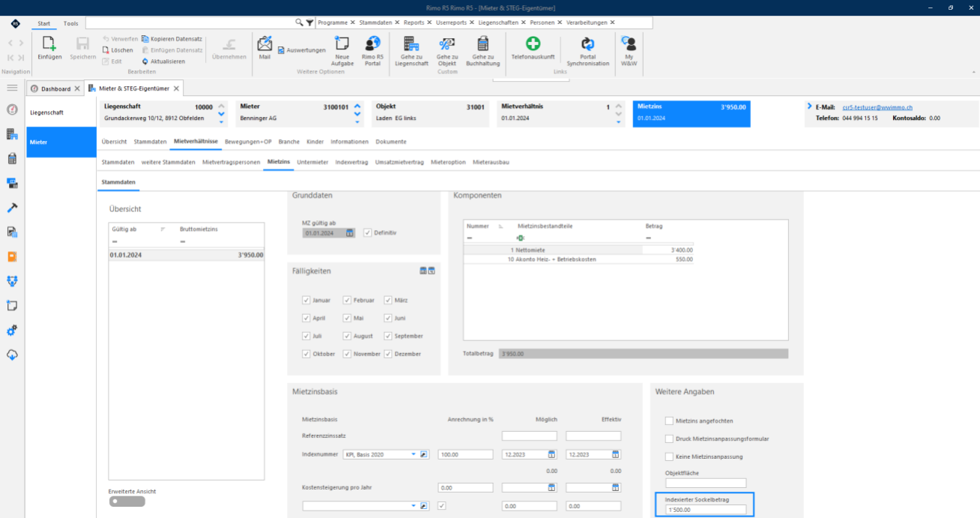The image size is (980, 518).
Task: Open Rimo R5 Portal icon
Action: tap(372, 43)
